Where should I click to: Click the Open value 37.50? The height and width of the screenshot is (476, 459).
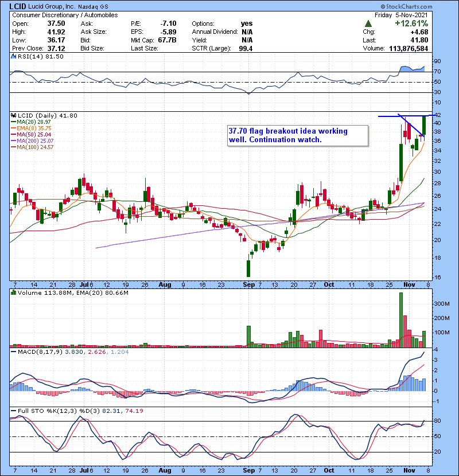(x=56, y=24)
